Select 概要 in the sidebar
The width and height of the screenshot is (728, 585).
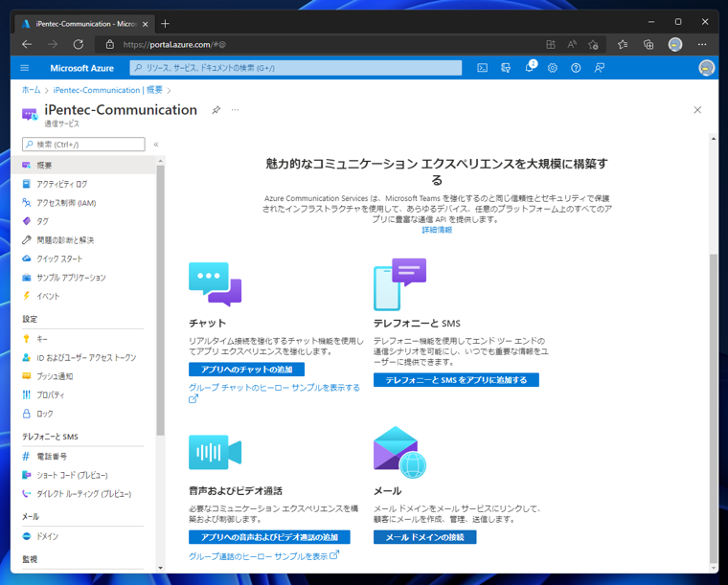83,165
